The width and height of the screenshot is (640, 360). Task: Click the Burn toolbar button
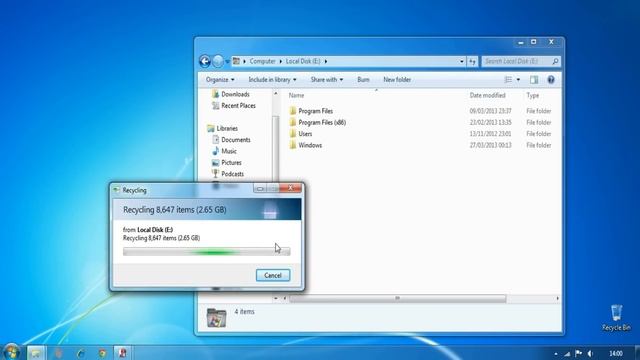point(363,80)
